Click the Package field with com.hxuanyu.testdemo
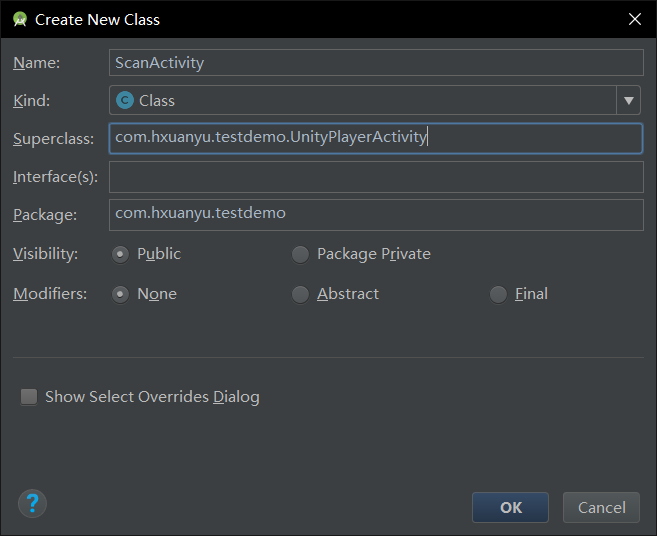 pos(375,214)
